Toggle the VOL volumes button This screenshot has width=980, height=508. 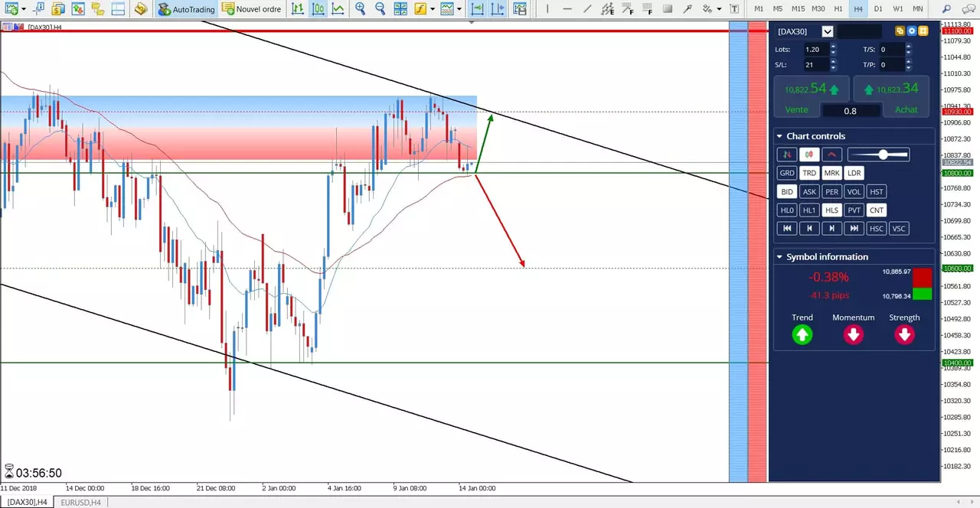854,191
